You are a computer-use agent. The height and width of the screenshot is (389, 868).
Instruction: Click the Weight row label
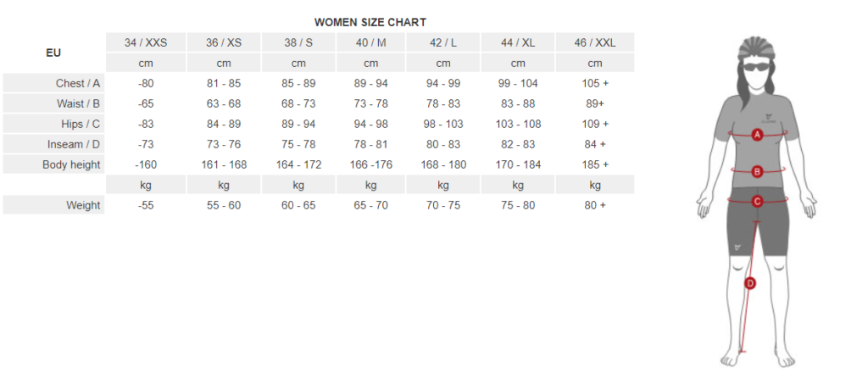coord(84,205)
